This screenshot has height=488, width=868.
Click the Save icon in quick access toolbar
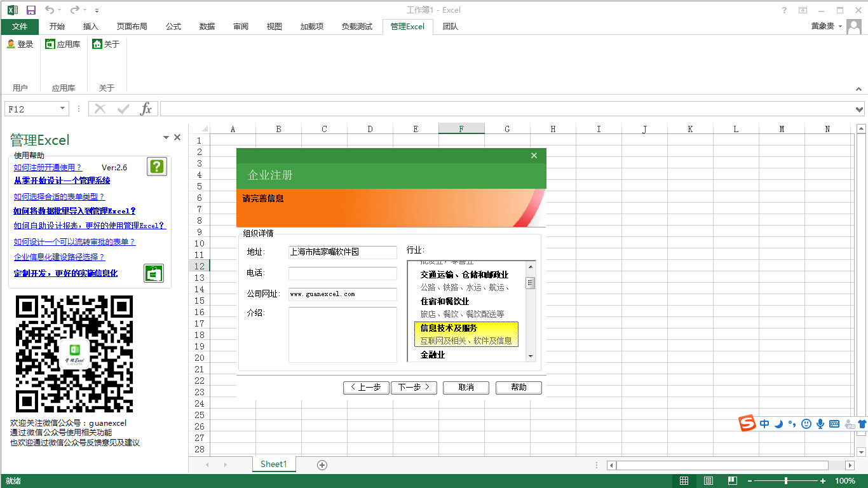(x=31, y=10)
